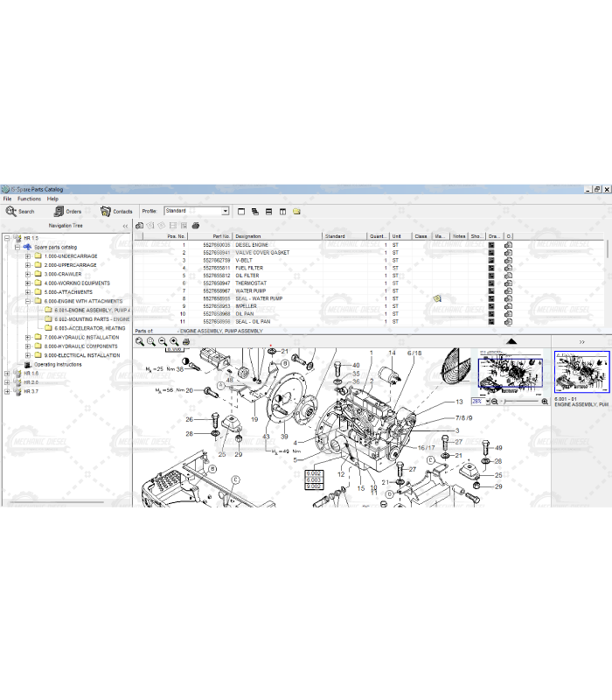Click the Search toolbar button

point(20,211)
